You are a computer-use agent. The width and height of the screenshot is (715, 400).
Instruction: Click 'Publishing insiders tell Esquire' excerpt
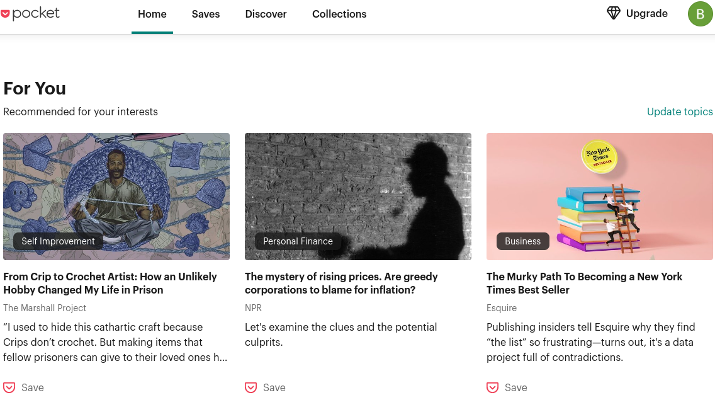[x=591, y=342]
